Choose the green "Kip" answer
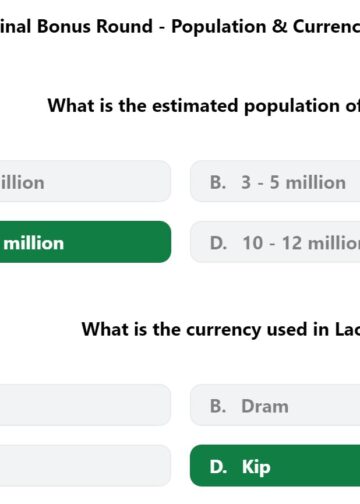Viewport: 360px width, 504px height. [275, 466]
